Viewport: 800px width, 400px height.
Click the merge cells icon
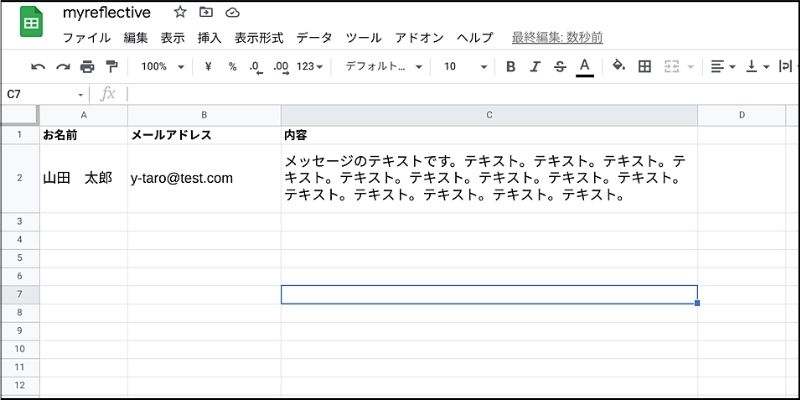tap(672, 66)
